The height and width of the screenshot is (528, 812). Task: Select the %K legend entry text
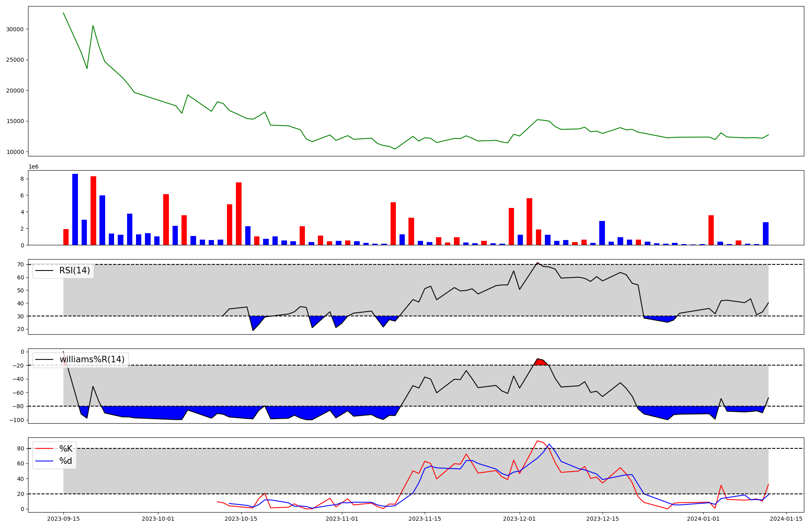66,449
